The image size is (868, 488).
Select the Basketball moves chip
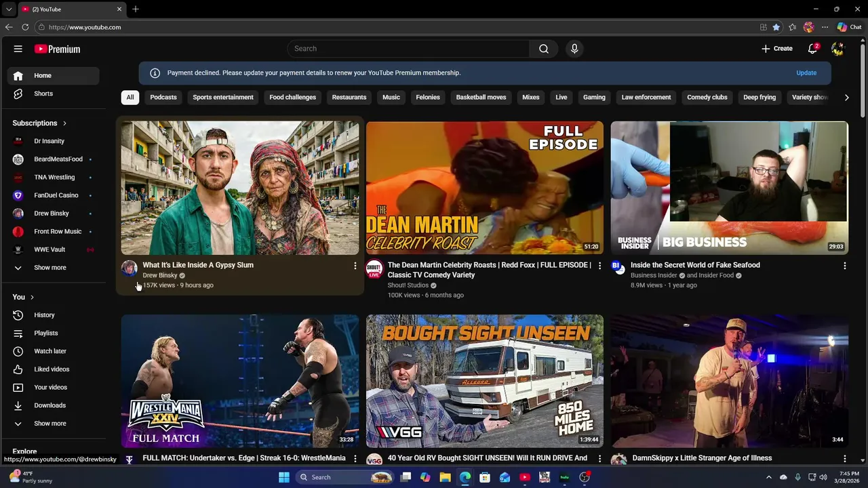click(x=481, y=98)
